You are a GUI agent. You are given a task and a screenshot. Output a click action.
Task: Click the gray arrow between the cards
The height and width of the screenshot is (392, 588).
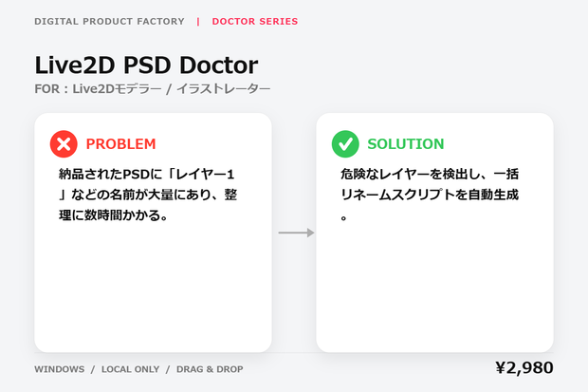[x=296, y=233]
